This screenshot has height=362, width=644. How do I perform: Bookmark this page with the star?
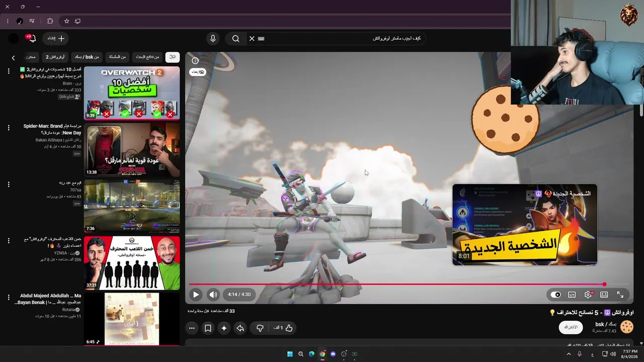click(x=66, y=21)
